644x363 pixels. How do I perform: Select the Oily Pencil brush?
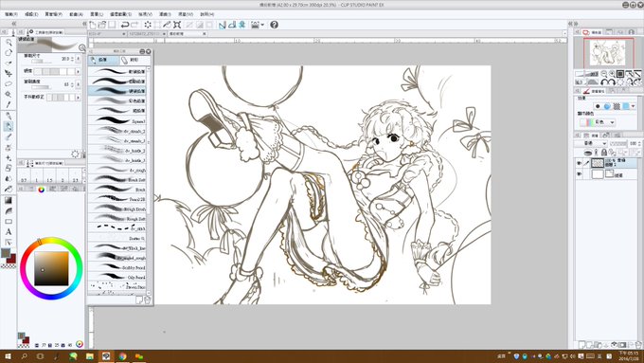pyautogui.click(x=117, y=277)
